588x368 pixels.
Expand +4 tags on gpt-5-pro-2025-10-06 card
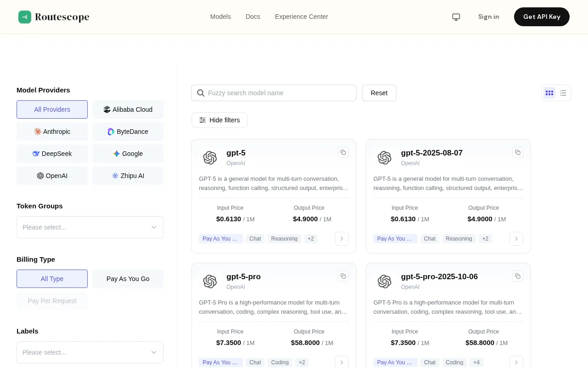pos(476,362)
